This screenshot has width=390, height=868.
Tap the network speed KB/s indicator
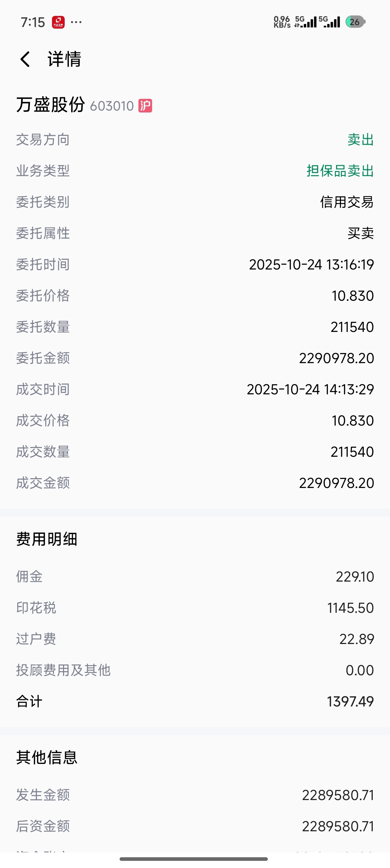[282, 22]
